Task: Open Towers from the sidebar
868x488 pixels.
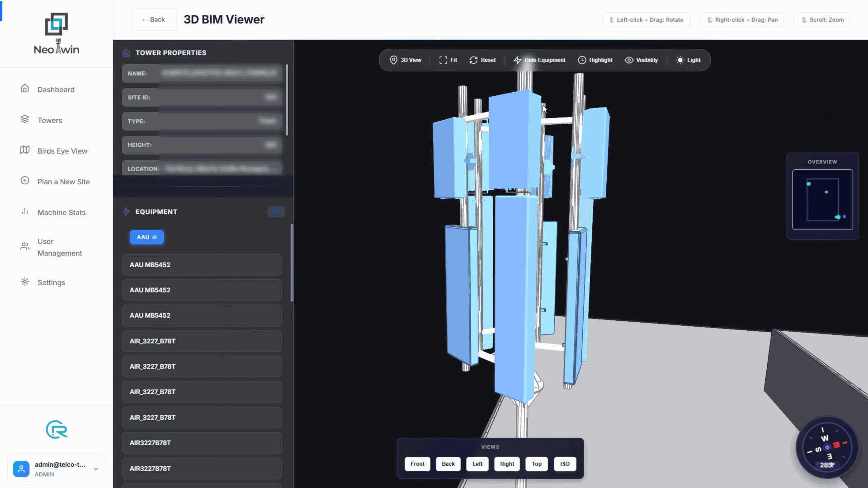Action: 50,120
